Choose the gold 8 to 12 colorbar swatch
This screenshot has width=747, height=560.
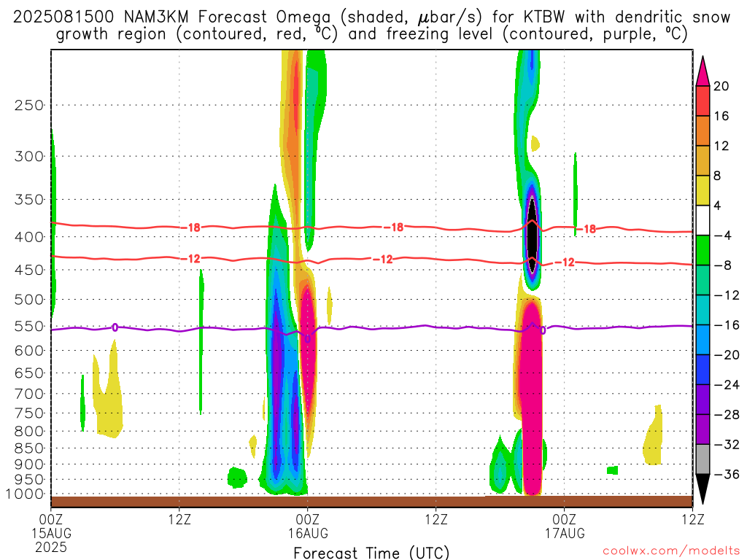pyautogui.click(x=703, y=161)
